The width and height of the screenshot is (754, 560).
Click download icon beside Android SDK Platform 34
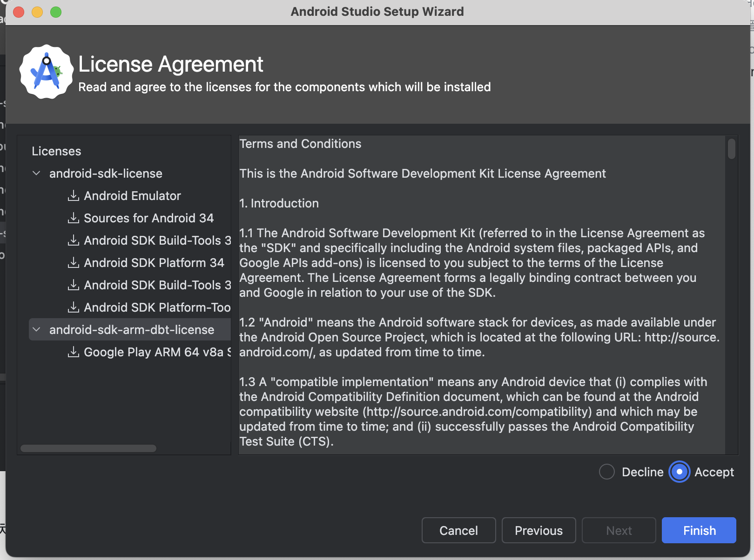[74, 263]
